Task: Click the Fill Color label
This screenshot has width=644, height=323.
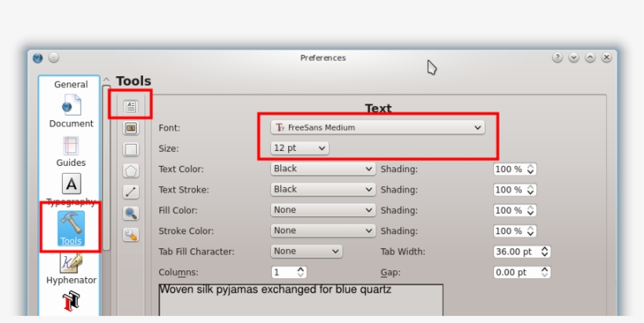Action: click(x=177, y=211)
